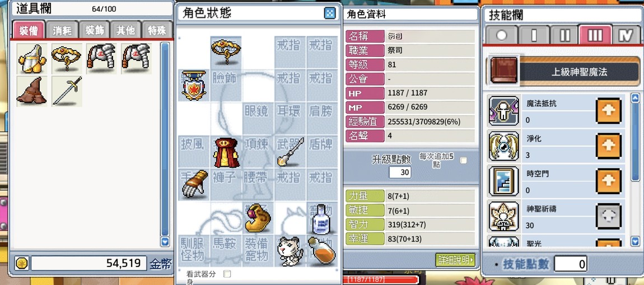Toggle the blue button in 角色狀態 title bar
This screenshot has width=644, height=285.
pyautogui.click(x=329, y=13)
